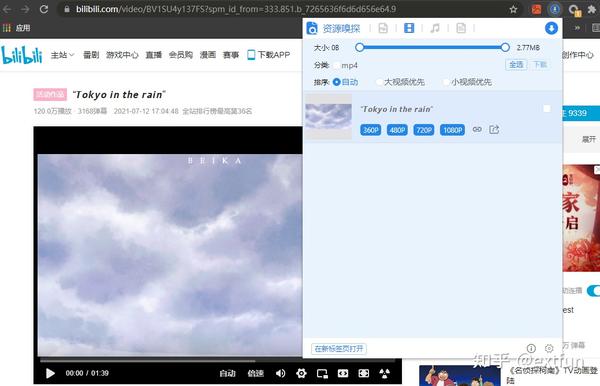Viewport: 600px width, 386px height.
Task: Choose small videos first sort option
Action: (x=446, y=82)
